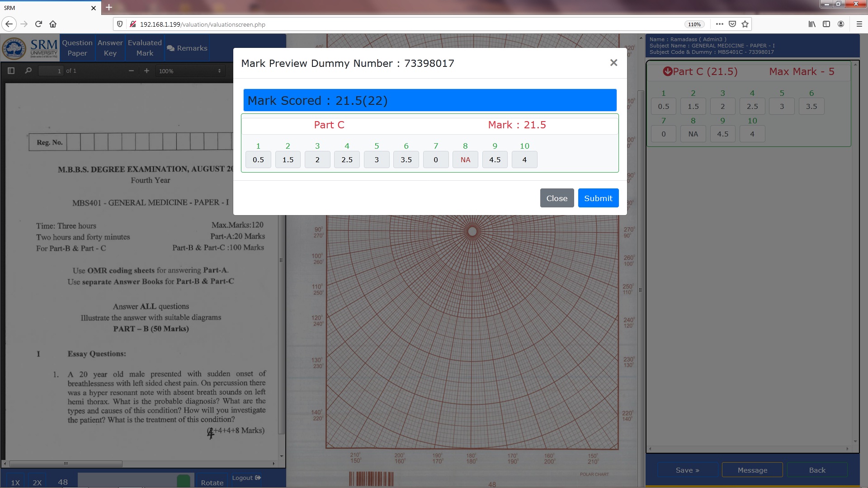This screenshot has width=868, height=488.
Task: Open the browser Library icon
Action: click(812, 24)
